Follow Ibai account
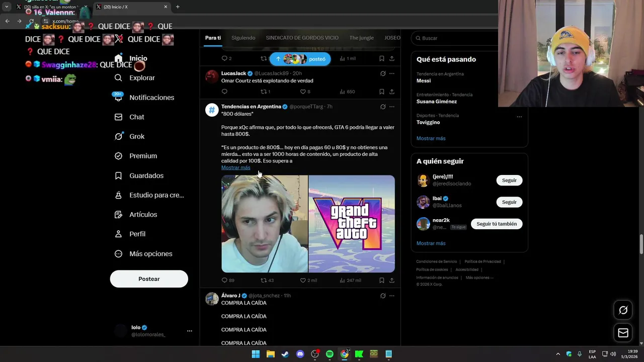 (x=509, y=202)
